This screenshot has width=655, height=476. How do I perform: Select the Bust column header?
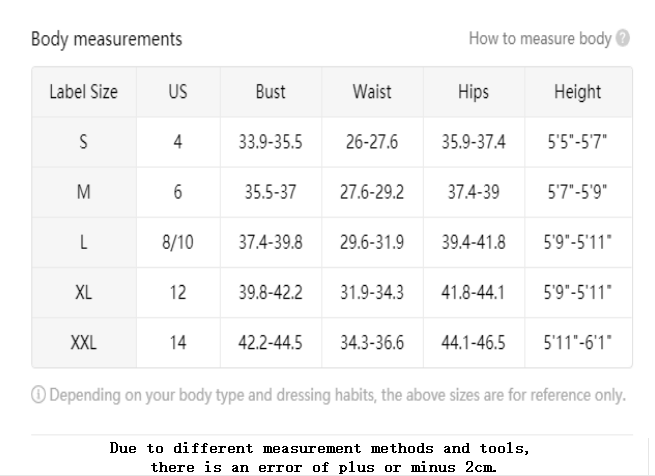271,92
